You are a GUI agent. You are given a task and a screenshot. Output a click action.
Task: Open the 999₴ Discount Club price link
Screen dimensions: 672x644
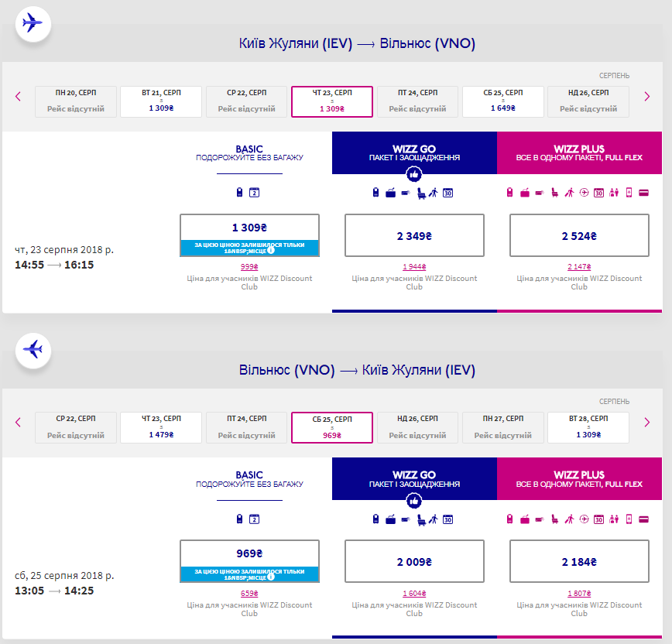[249, 267]
